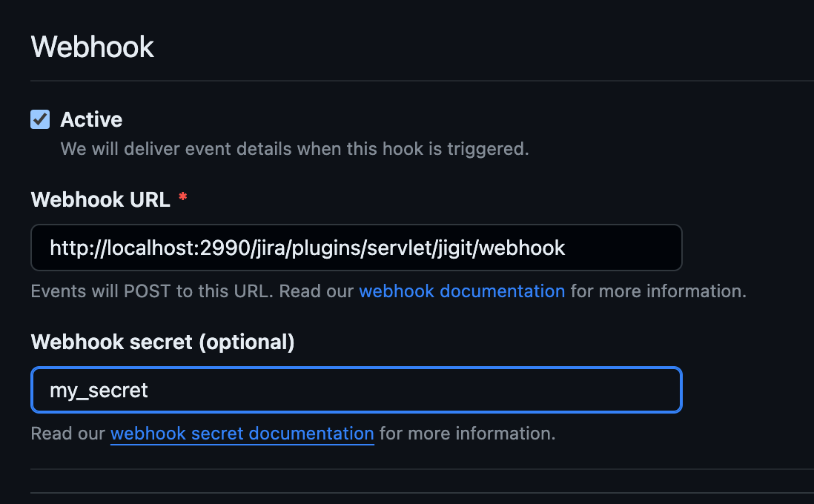Uncheck the Active checkbox

click(40, 119)
